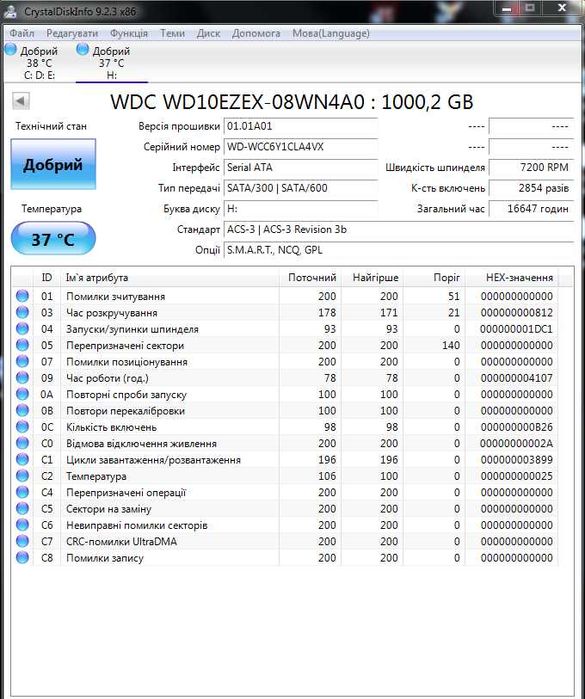Screen dimensions: 585x699
Task: Click the Добрий health status button
Action: [x=53, y=164]
